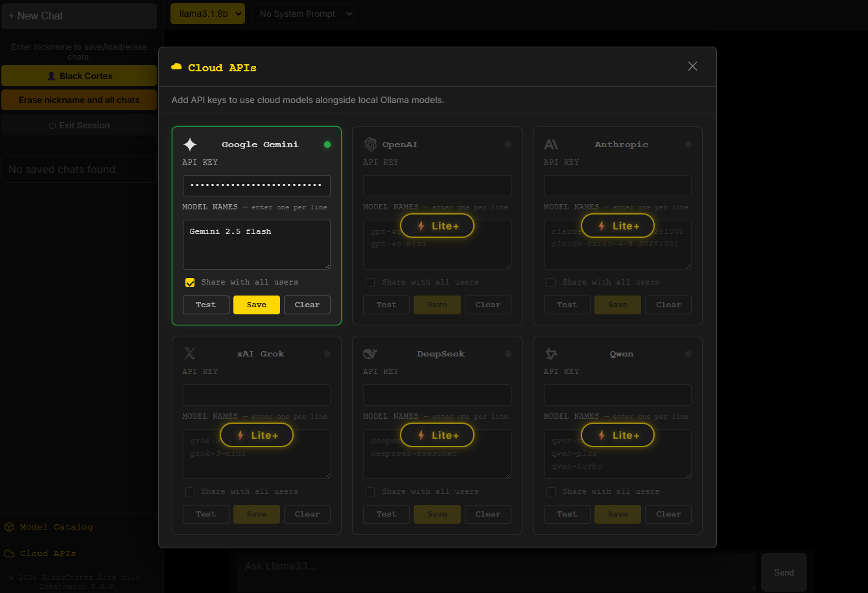The image size is (868, 593).
Task: Click the 'No saved chats found.' text
Action: (x=64, y=170)
